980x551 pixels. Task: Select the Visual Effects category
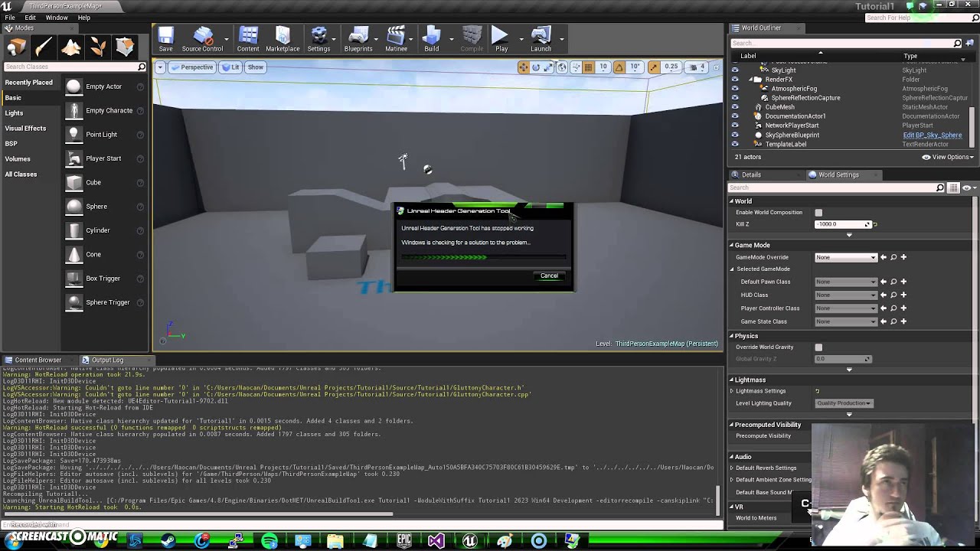[x=25, y=129]
